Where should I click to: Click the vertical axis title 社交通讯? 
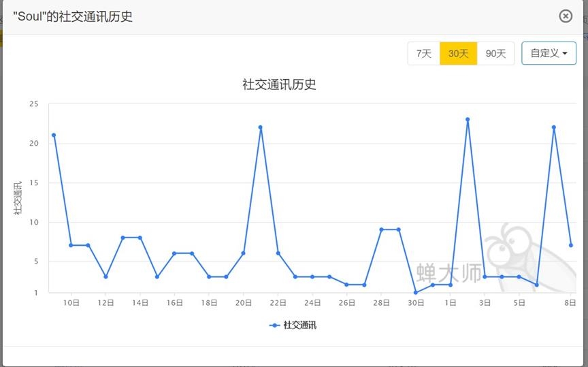click(18, 197)
